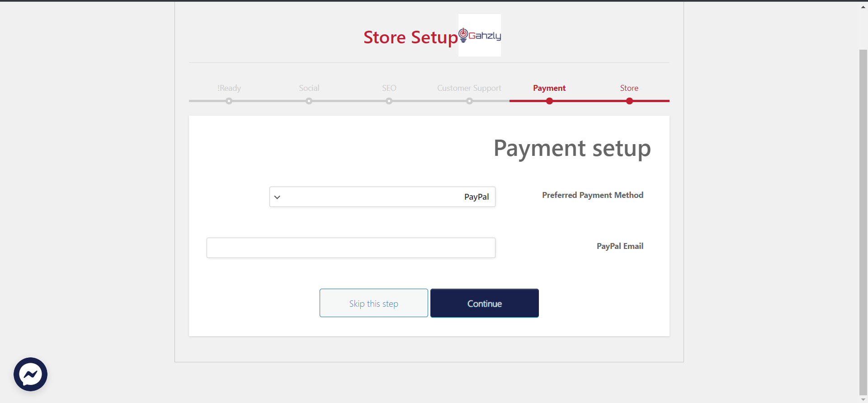Select the Customer Support step label
868x403 pixels.
tap(469, 88)
